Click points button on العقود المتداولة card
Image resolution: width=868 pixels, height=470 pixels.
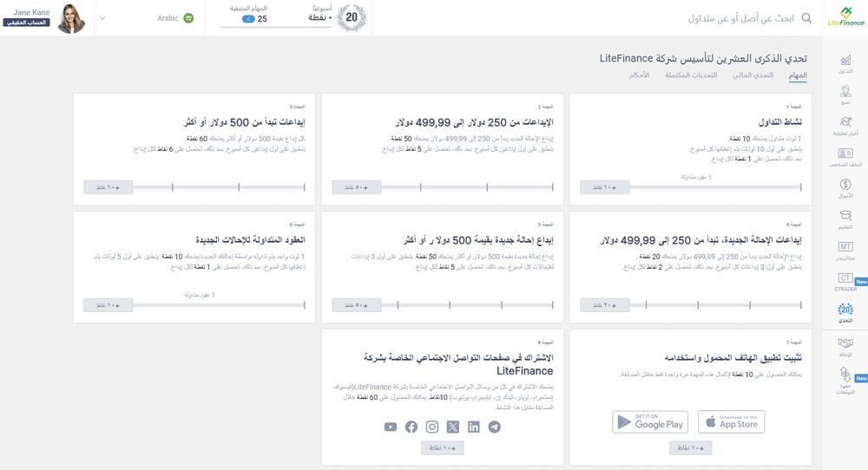[x=108, y=305]
